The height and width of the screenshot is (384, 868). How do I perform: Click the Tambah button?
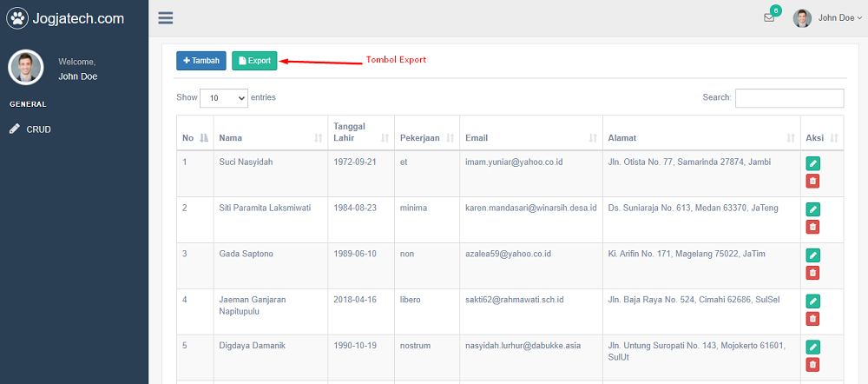pos(201,61)
